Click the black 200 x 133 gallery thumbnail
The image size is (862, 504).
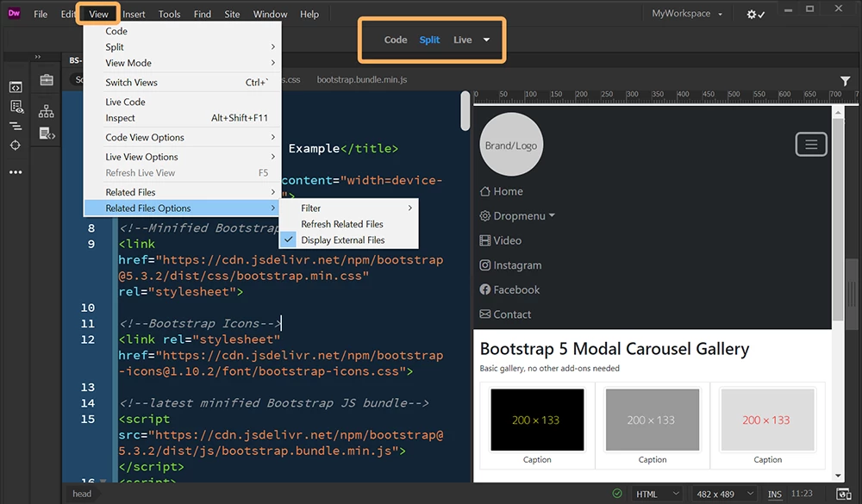tap(536, 420)
